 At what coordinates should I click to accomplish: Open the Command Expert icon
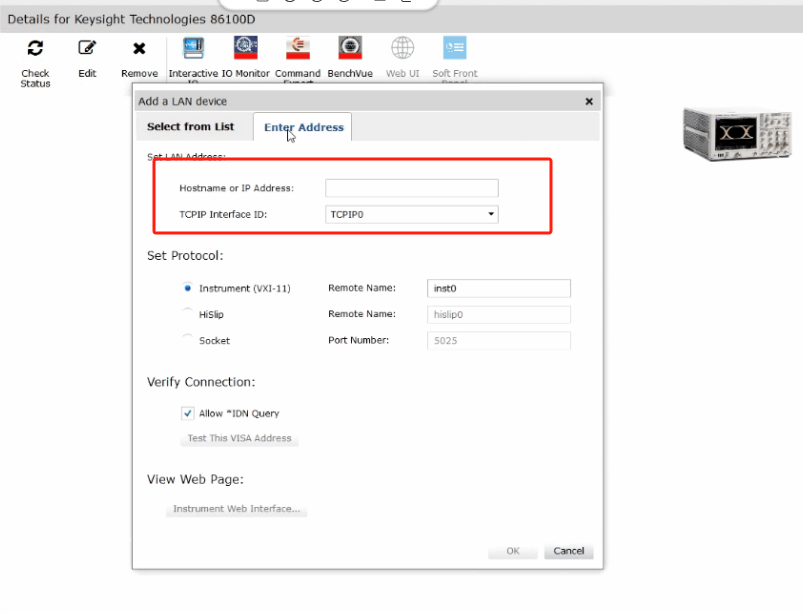(x=298, y=48)
